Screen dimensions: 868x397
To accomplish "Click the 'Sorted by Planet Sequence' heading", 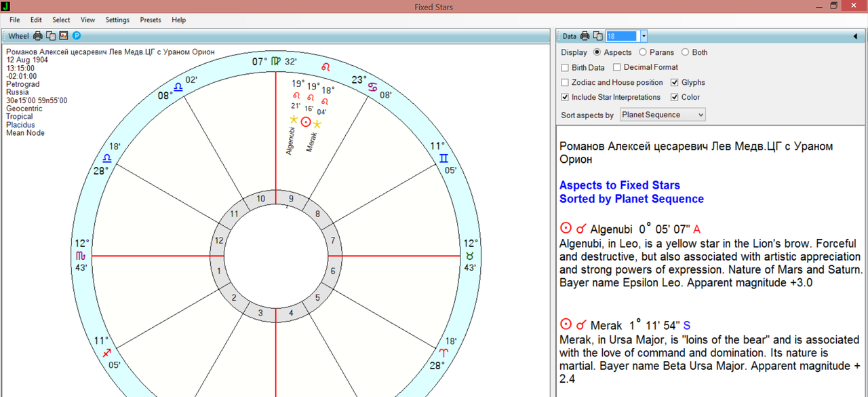I will (x=631, y=199).
